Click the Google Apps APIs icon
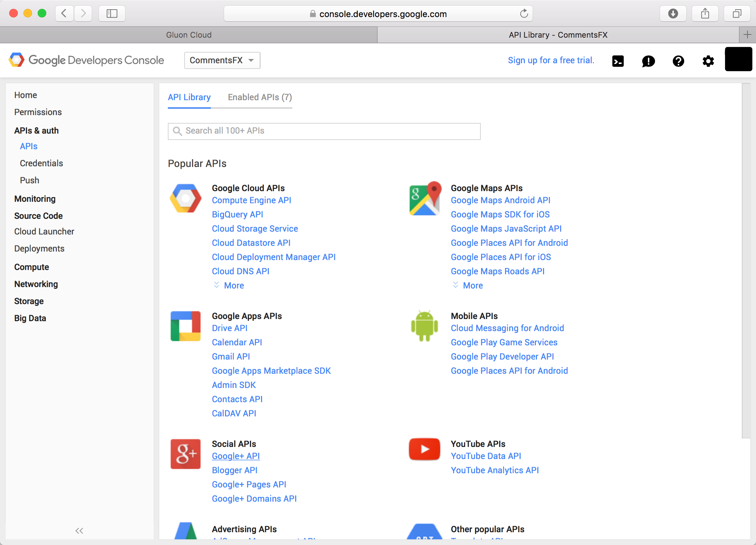 point(186,326)
